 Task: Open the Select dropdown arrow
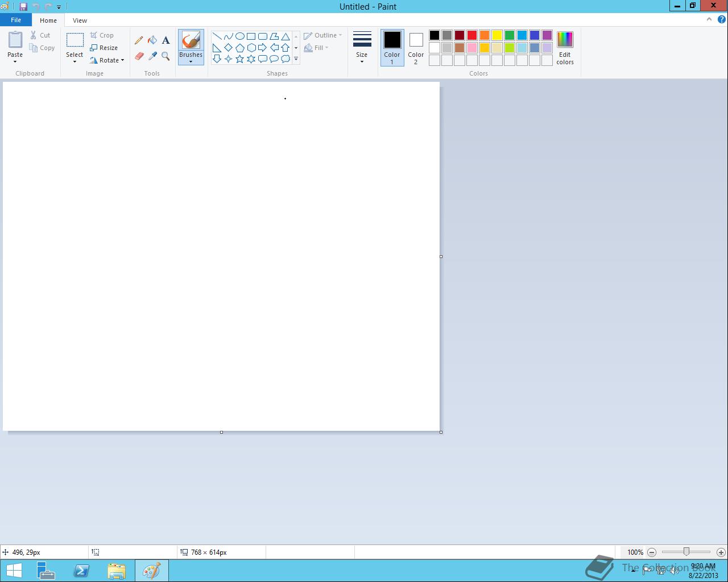[75, 61]
